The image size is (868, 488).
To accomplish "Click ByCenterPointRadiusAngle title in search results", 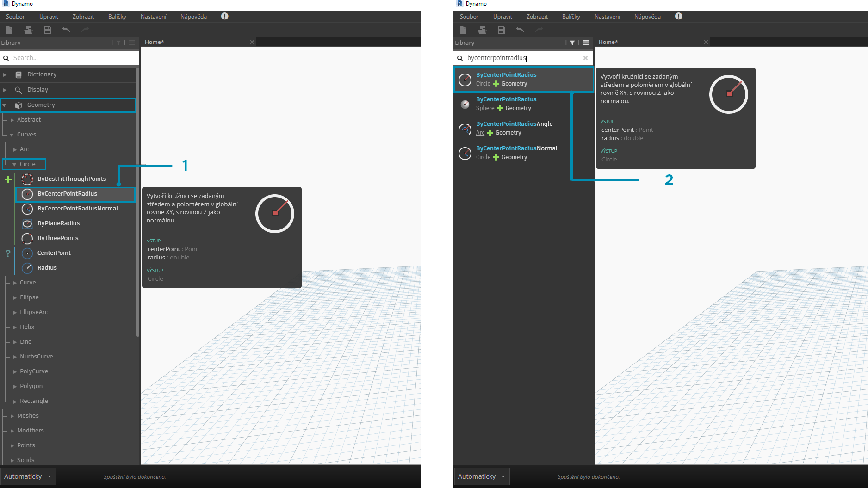I will (x=514, y=124).
